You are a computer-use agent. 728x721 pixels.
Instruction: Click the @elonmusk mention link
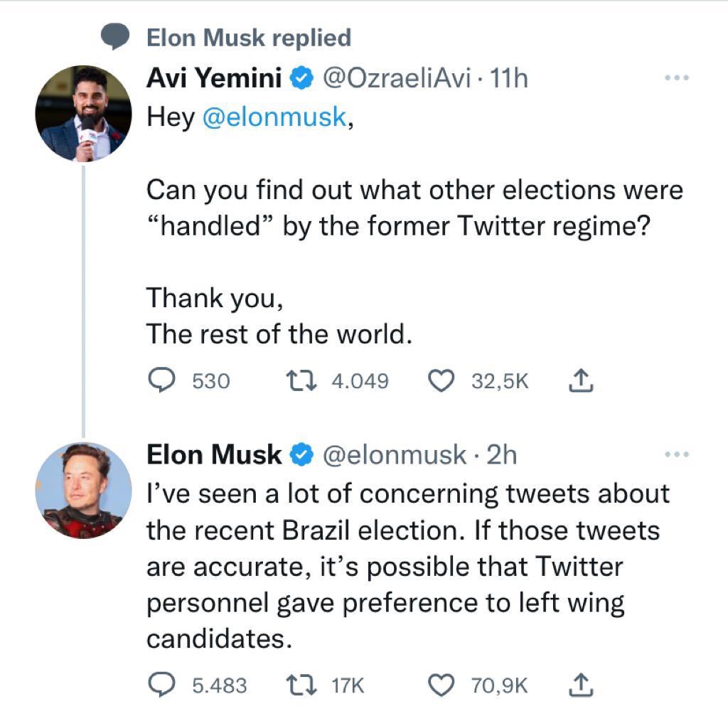point(274,117)
